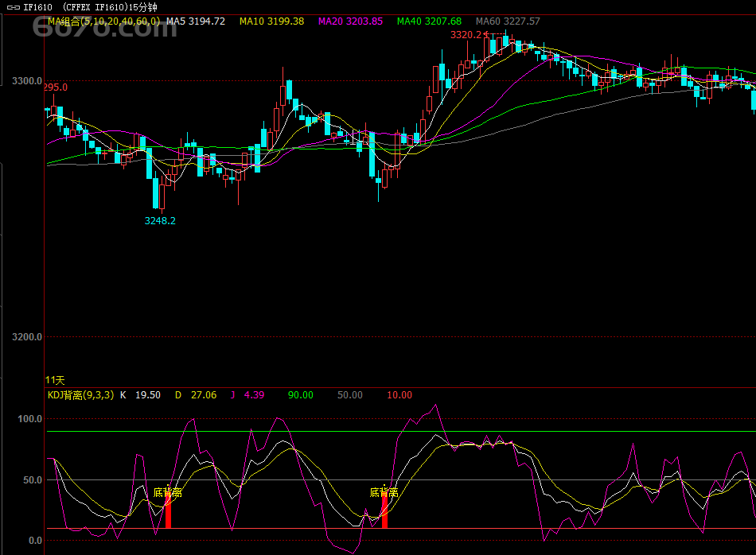
Task: Click the second 底背离 red signal bar
Action: [384, 514]
